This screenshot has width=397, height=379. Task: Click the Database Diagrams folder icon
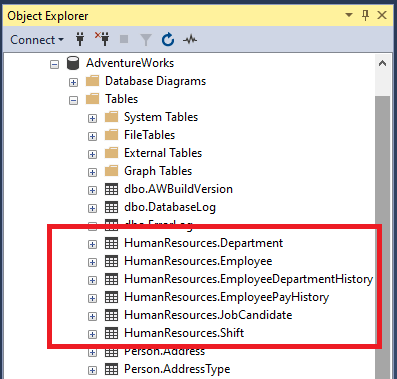click(92, 81)
